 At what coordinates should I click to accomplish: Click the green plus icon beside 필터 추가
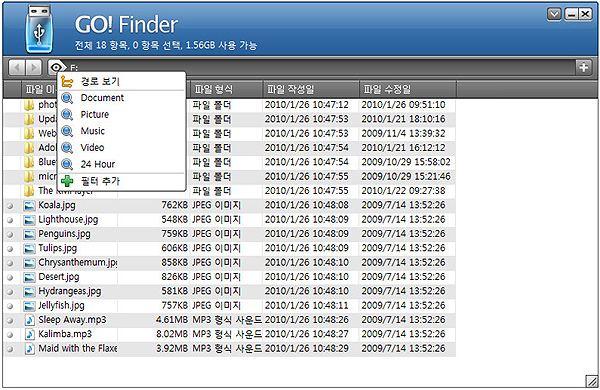pyautogui.click(x=67, y=181)
